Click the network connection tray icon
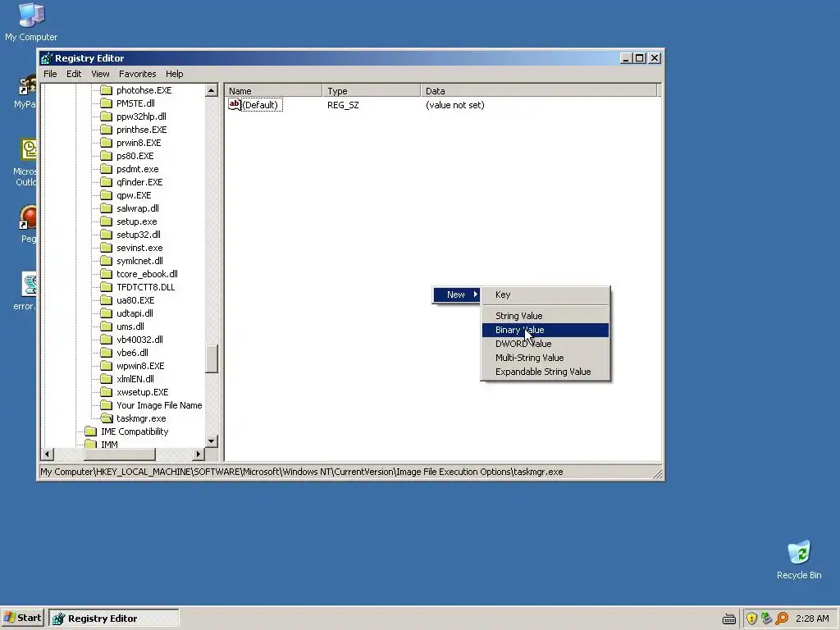Screen dimensions: 840x630 (x=767, y=619)
